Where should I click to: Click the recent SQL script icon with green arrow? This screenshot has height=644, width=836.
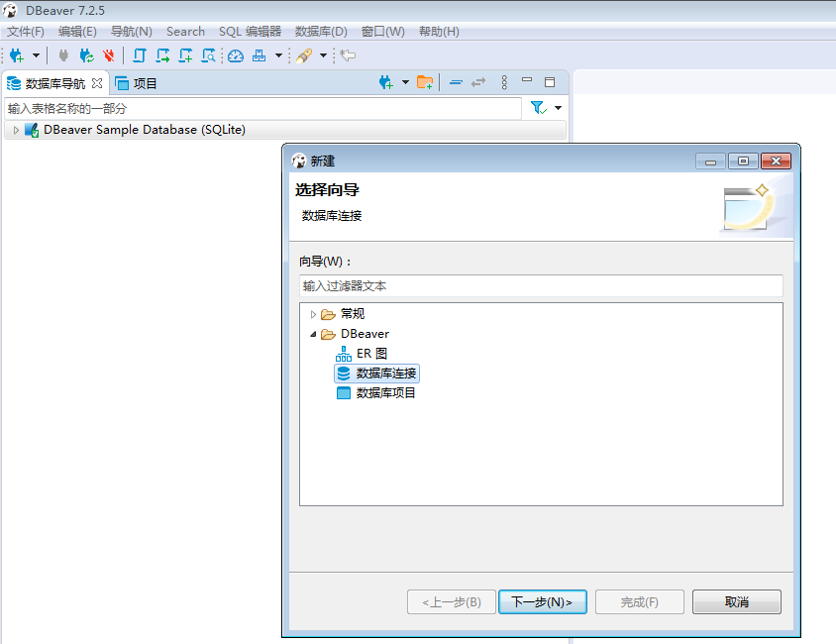[162, 55]
